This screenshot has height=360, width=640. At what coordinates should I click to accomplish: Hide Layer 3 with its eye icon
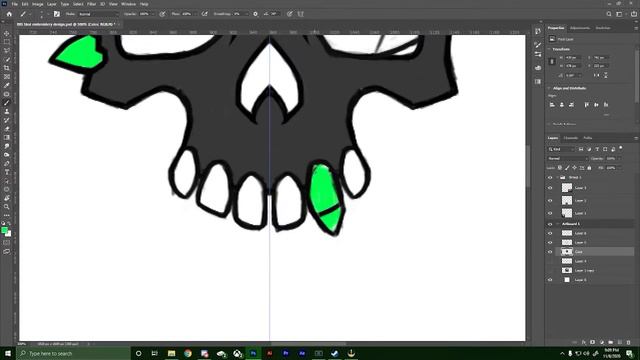coord(550,188)
